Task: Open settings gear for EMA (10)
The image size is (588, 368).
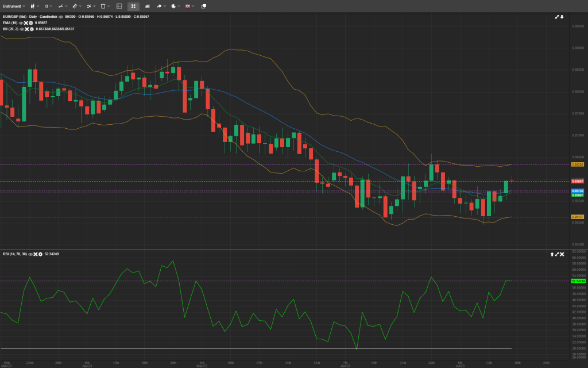Action: [31, 23]
